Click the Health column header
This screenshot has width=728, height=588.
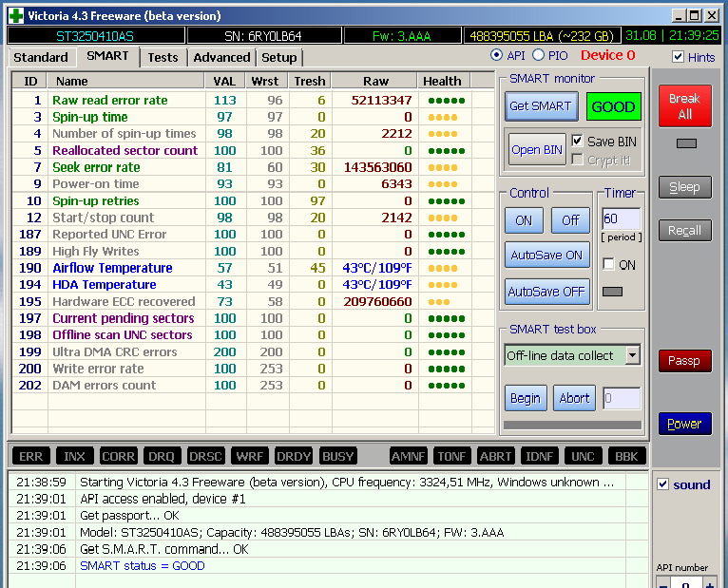(x=443, y=81)
